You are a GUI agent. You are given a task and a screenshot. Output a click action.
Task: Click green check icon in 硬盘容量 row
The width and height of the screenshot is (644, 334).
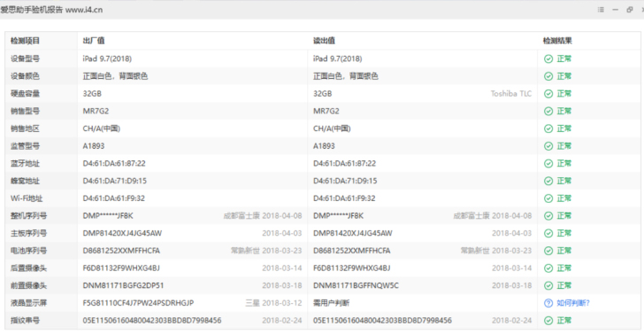(x=548, y=94)
